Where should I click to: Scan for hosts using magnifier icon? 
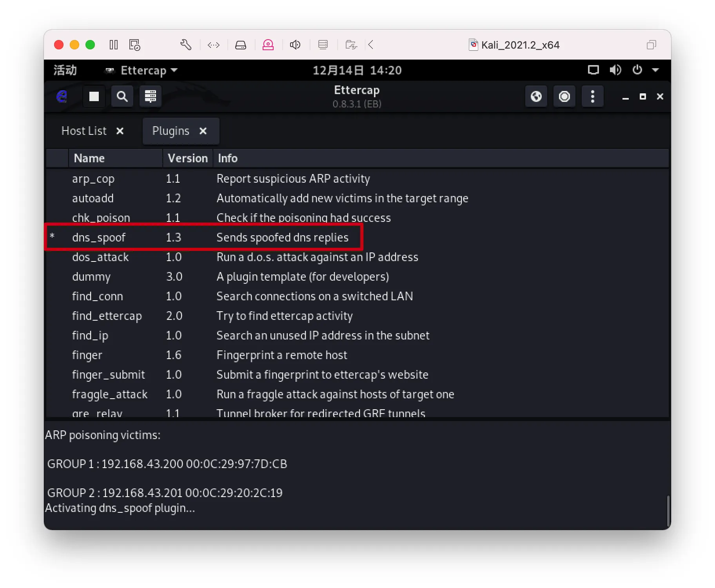122,96
